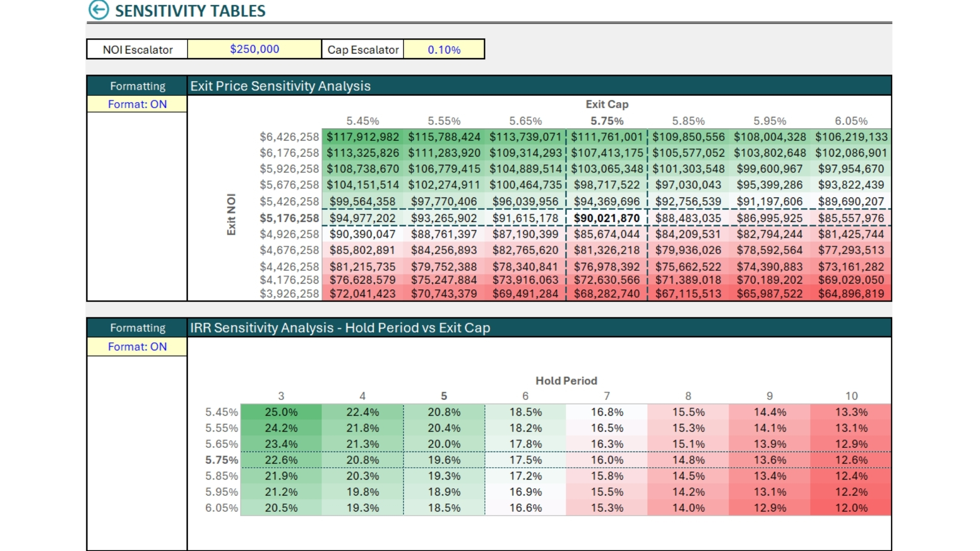Select the Cap Escalator 0.10% input cell

(444, 49)
